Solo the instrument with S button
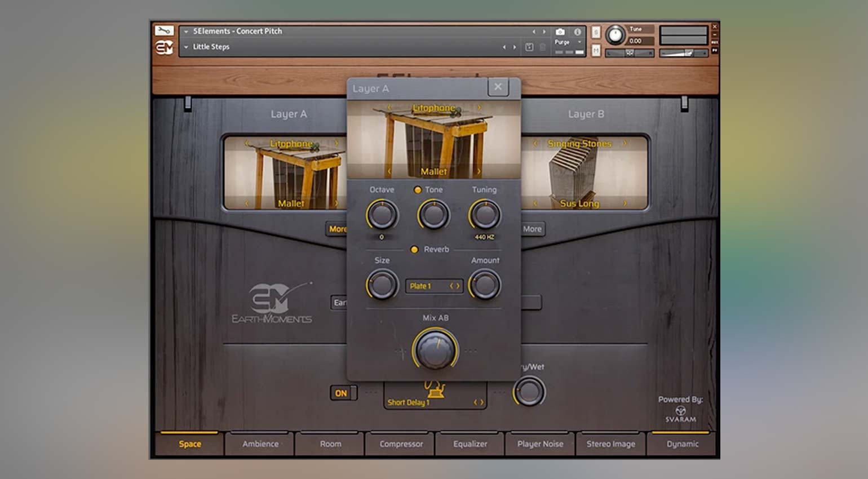868x479 pixels. [x=596, y=33]
